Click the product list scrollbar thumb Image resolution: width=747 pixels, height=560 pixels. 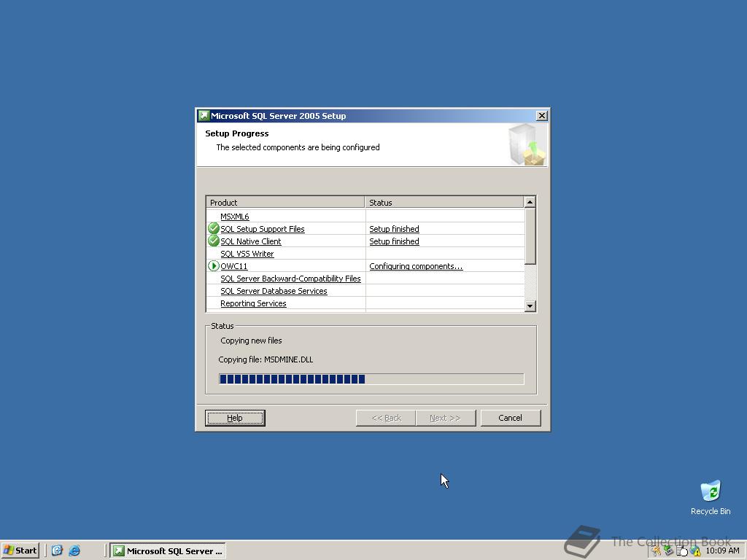pyautogui.click(x=530, y=236)
